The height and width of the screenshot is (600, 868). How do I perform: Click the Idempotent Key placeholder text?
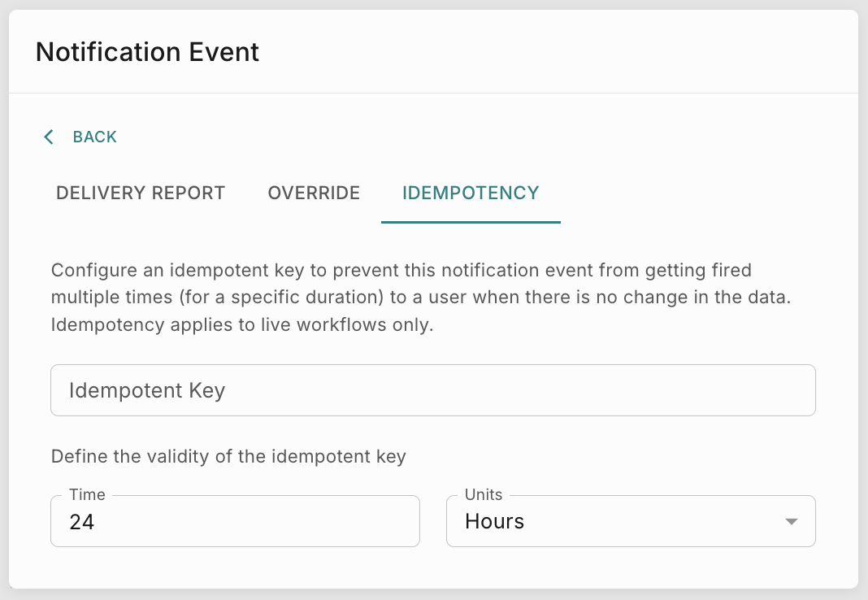pos(147,390)
